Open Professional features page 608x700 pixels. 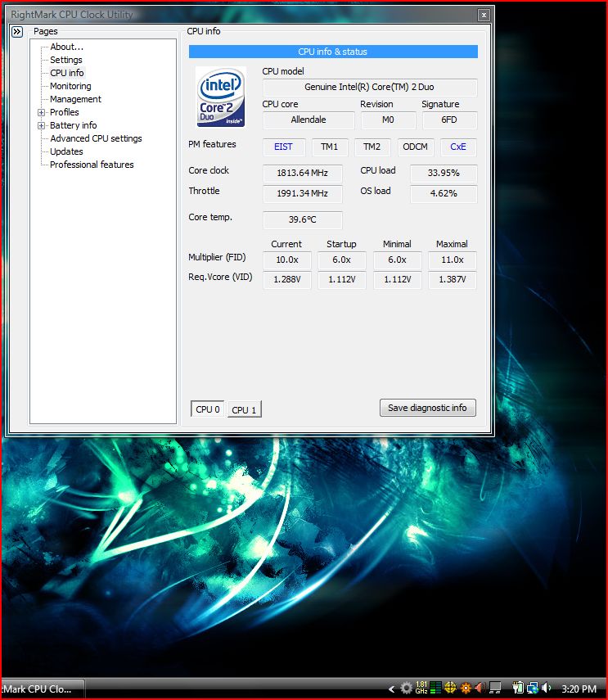pos(92,165)
